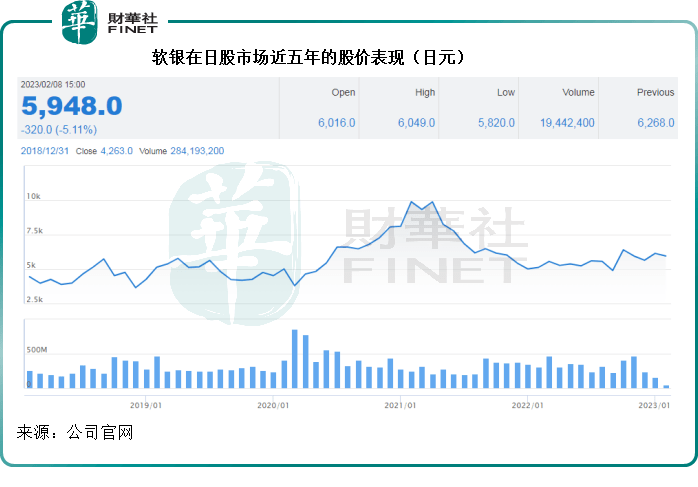Select the chart title about SoftBank share price

tap(308, 57)
